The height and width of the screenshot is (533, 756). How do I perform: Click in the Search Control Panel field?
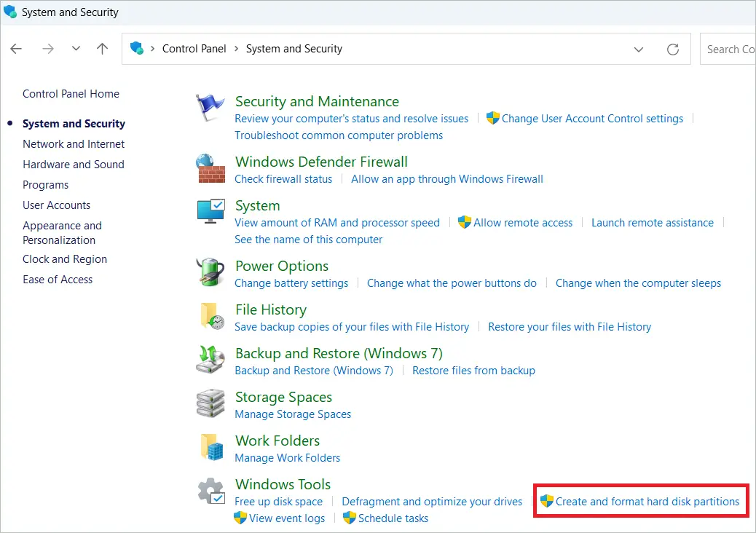728,50
